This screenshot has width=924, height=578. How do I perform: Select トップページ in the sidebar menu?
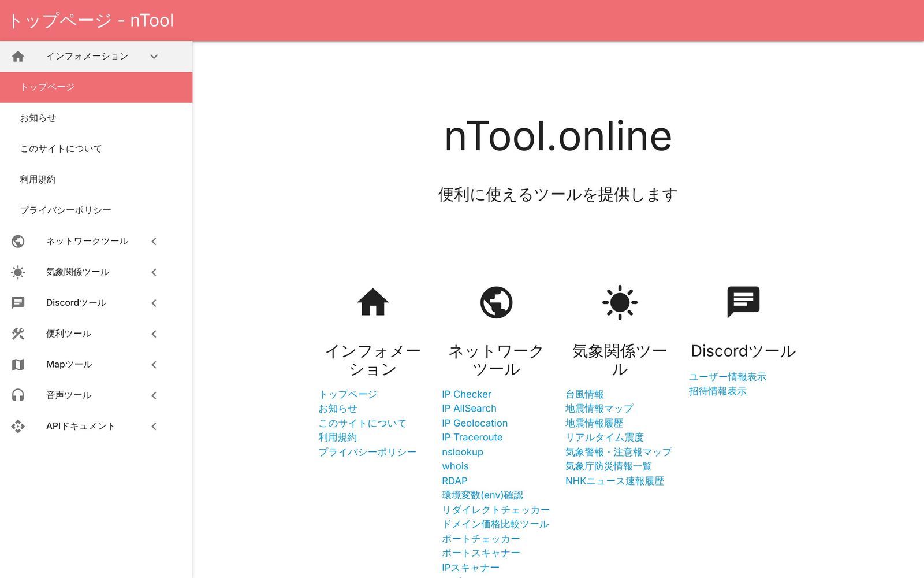(96, 87)
